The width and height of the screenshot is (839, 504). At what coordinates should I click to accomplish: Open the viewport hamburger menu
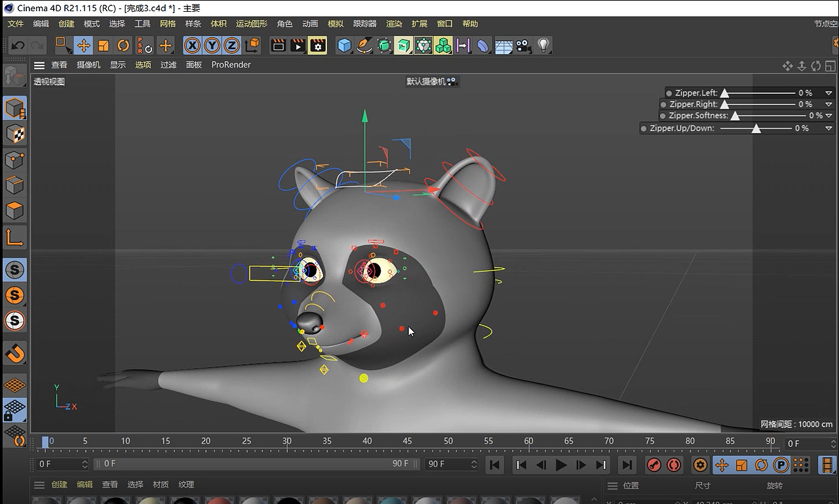click(x=39, y=65)
